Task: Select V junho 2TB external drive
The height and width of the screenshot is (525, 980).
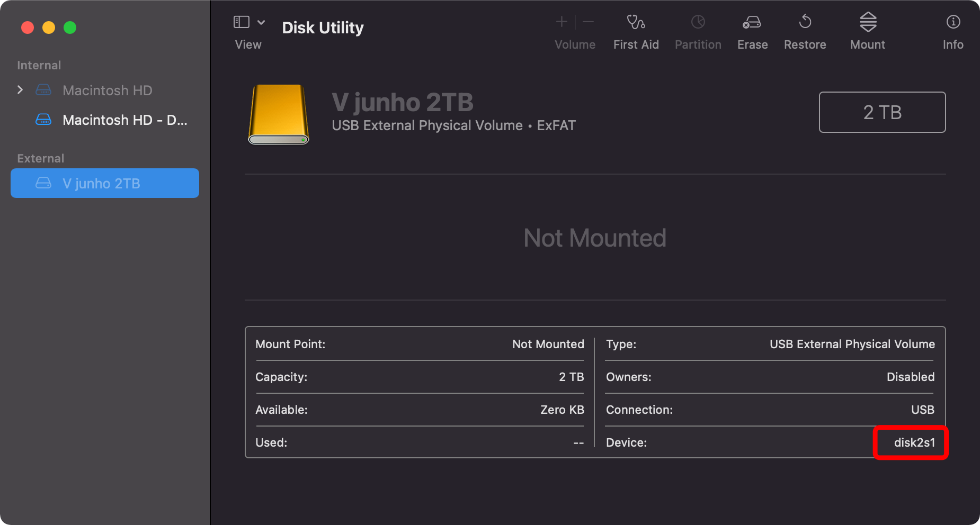Action: pos(105,183)
